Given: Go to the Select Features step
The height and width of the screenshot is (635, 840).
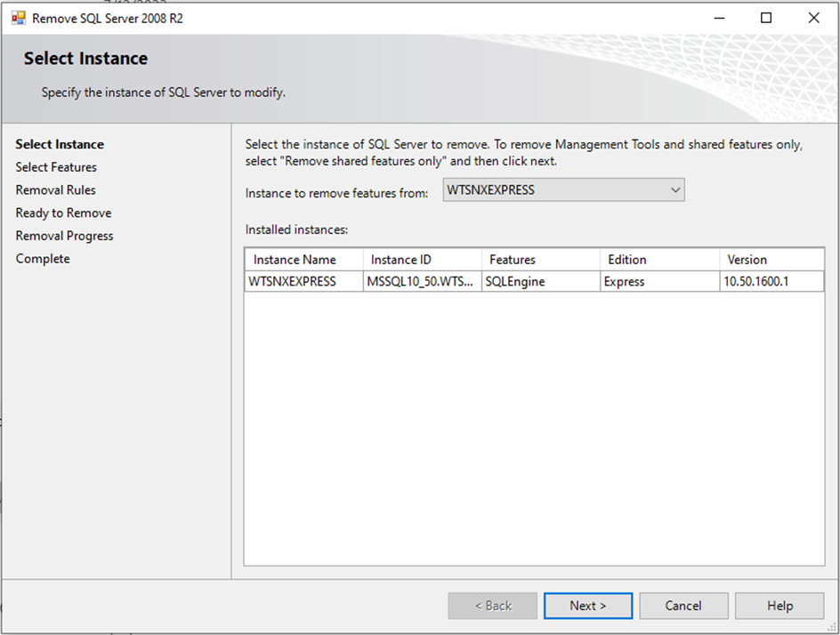Looking at the screenshot, I should (x=56, y=167).
